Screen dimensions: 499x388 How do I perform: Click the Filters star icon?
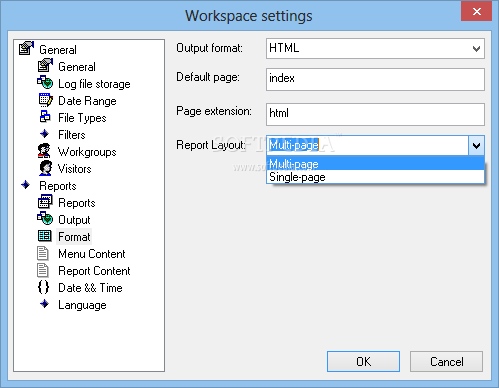coord(44,134)
